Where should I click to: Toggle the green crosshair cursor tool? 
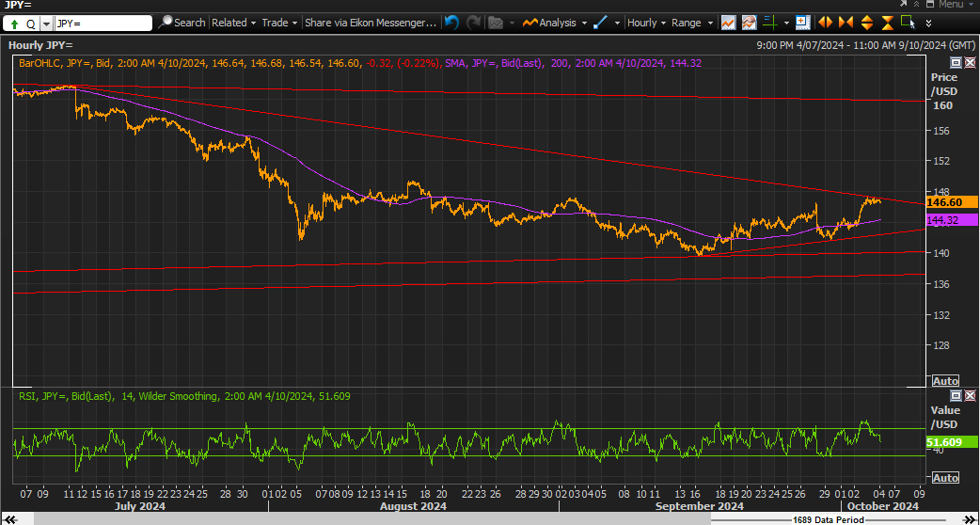[770, 23]
